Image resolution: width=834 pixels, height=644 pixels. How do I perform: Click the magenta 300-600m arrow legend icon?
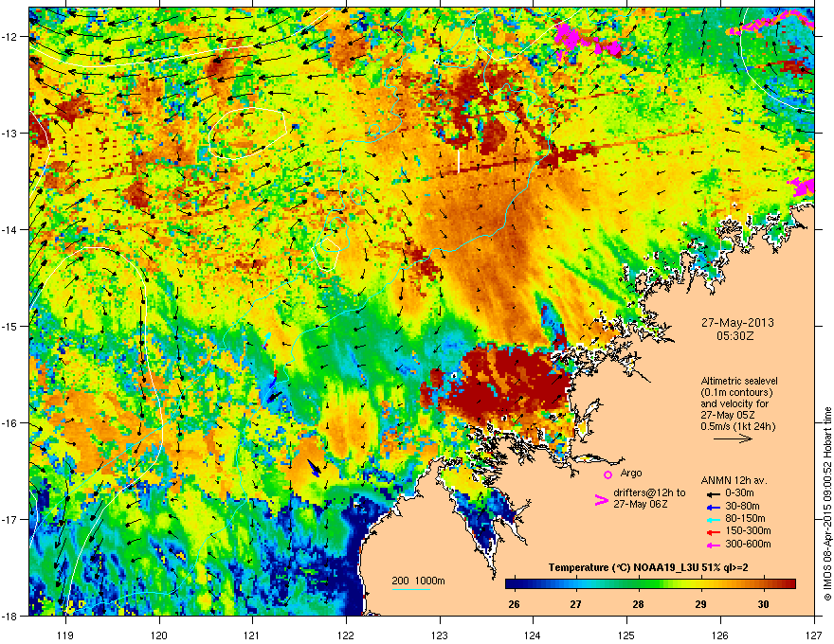(711, 545)
